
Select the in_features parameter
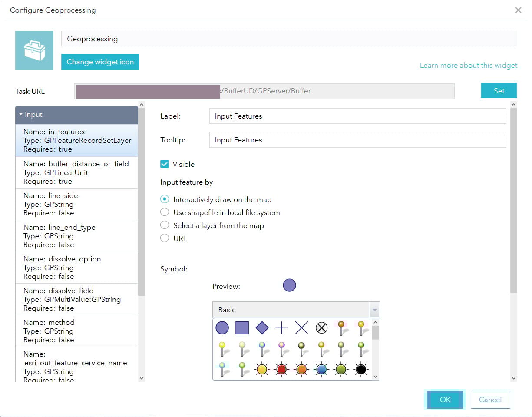76,140
